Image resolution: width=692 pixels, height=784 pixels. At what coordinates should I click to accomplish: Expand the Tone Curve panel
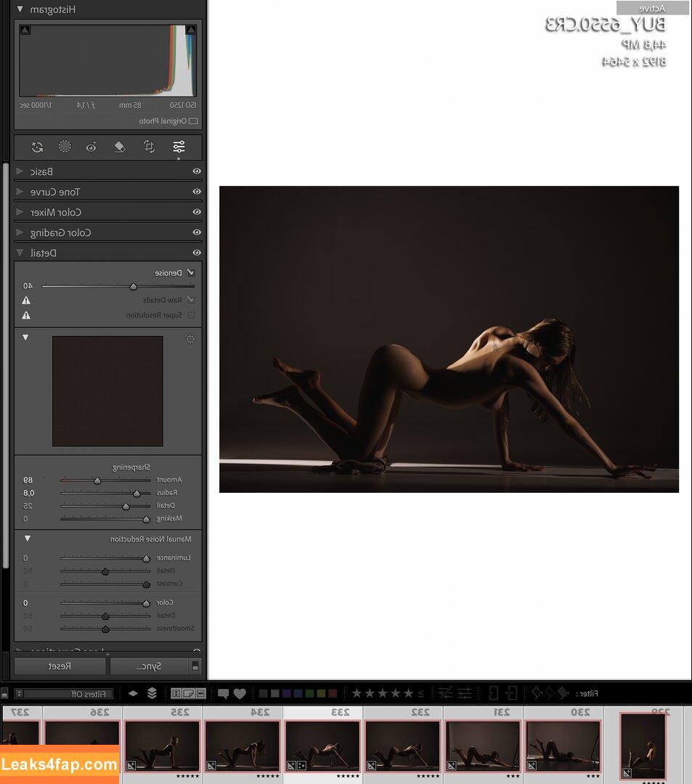pyautogui.click(x=20, y=192)
